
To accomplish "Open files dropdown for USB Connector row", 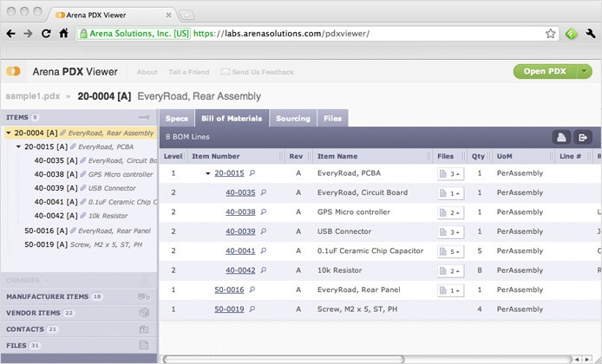I will click(450, 232).
